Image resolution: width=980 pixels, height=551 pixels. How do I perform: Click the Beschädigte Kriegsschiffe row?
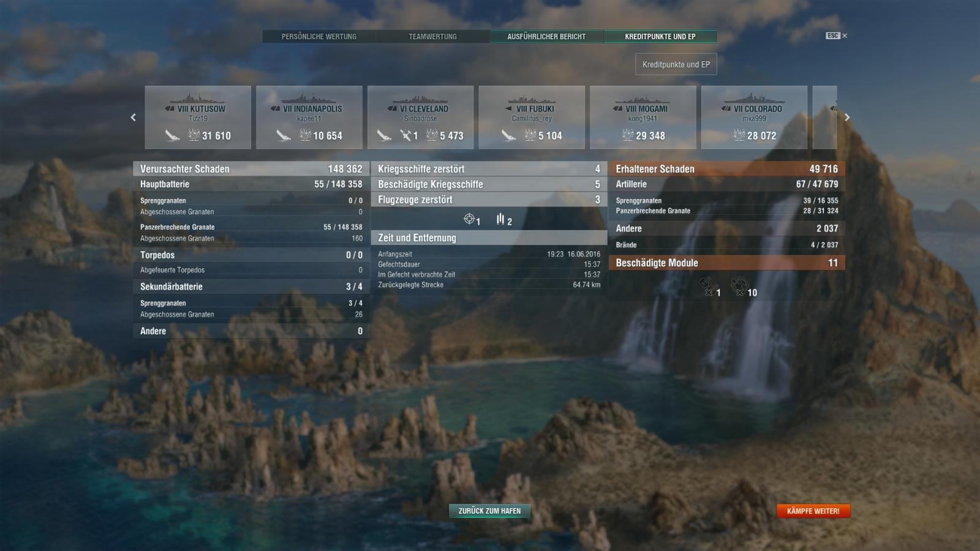489,184
